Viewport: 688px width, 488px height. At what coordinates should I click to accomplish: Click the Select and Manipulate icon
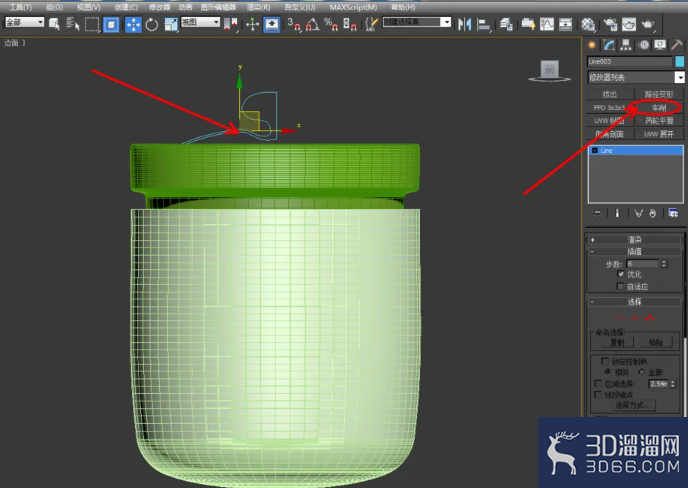(x=252, y=24)
